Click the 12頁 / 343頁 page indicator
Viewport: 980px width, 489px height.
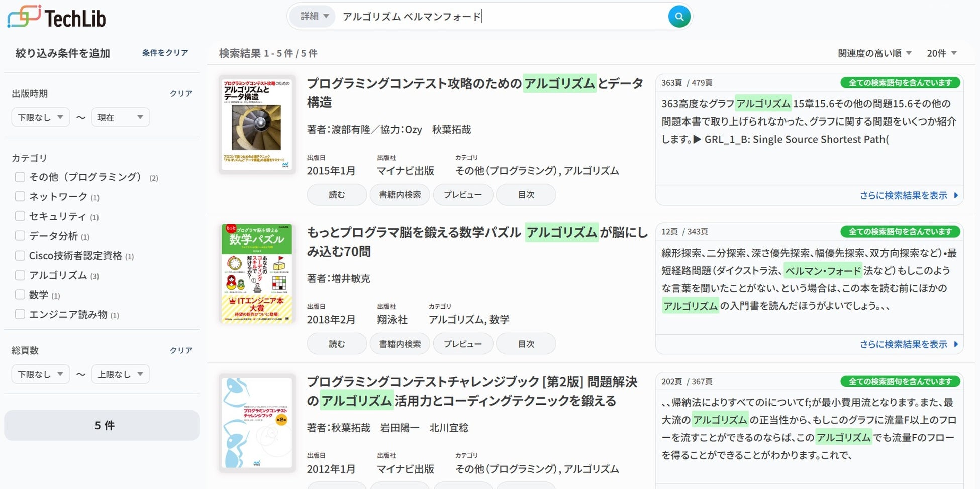[x=684, y=232]
